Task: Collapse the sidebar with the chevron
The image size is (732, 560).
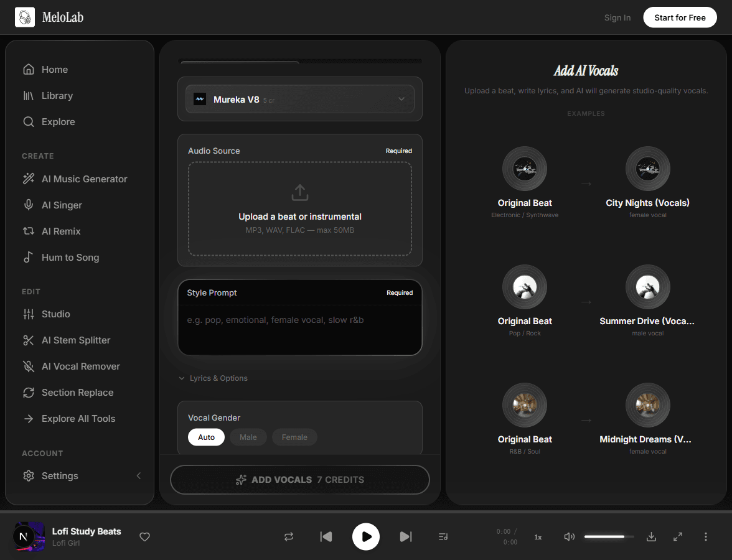Action: click(x=139, y=475)
